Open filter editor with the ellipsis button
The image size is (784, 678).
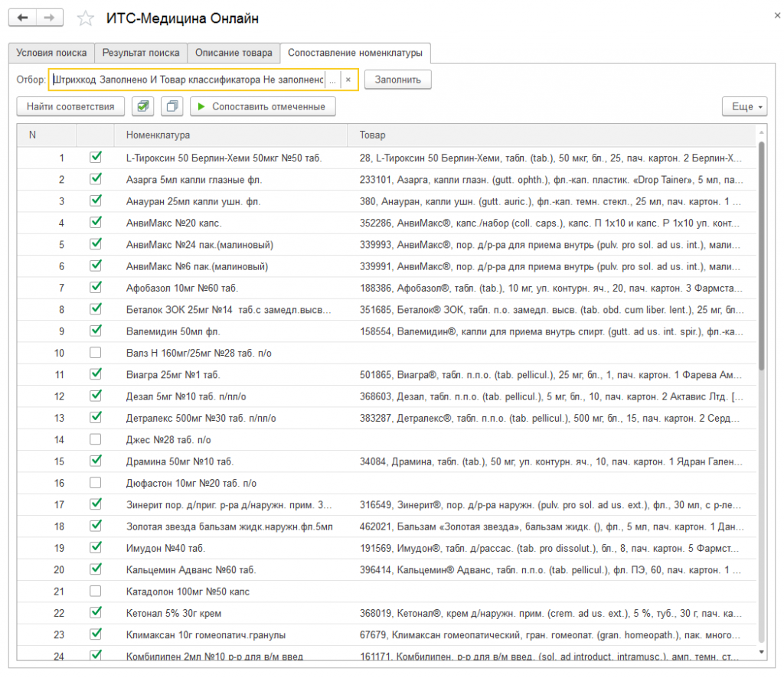332,80
